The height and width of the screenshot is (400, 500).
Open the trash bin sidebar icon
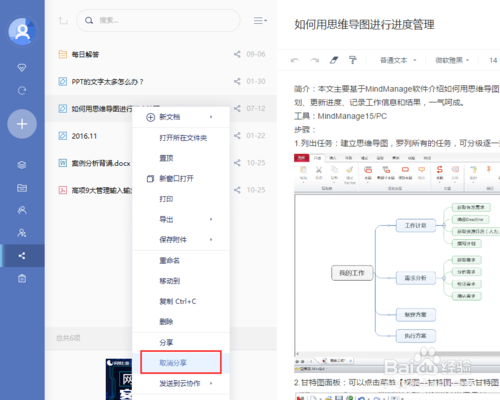22,278
